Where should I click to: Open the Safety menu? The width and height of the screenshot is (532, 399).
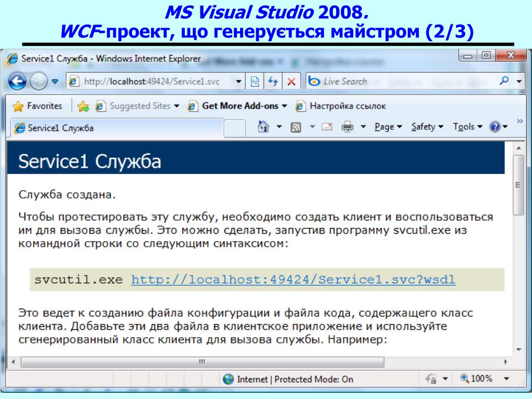coord(427,127)
